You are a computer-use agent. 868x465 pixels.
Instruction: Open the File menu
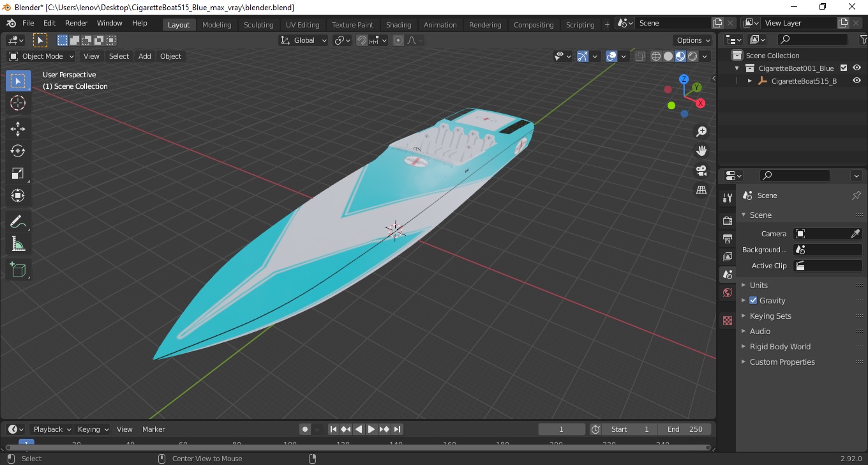click(28, 23)
